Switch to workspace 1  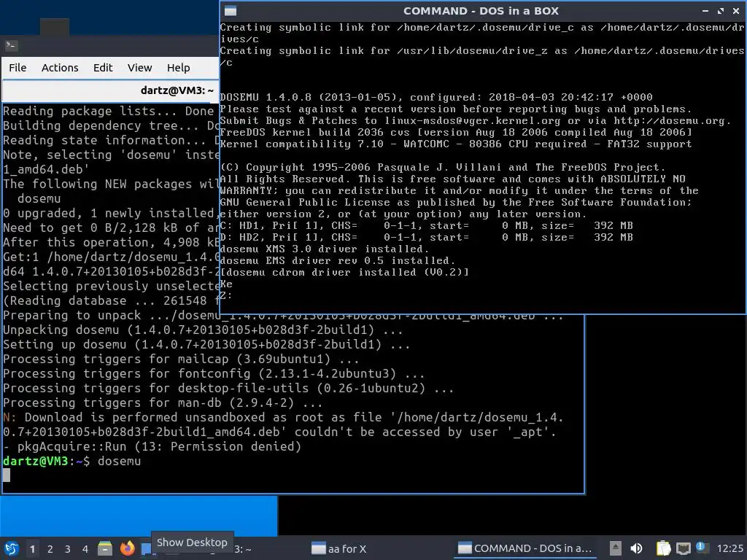coord(32,549)
